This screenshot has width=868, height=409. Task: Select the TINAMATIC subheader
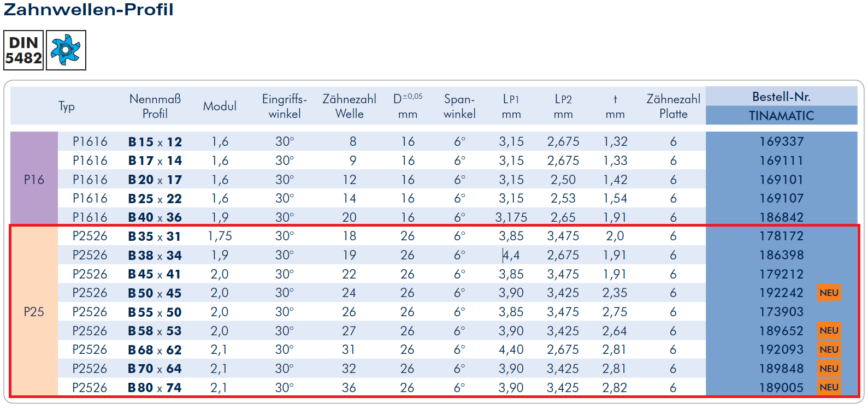(781, 116)
